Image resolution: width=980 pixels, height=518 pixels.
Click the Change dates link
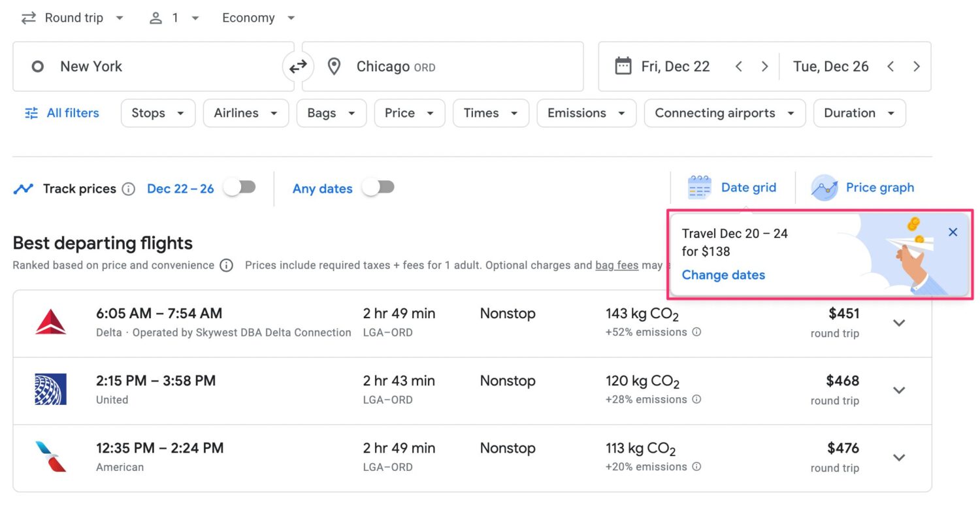coord(723,275)
